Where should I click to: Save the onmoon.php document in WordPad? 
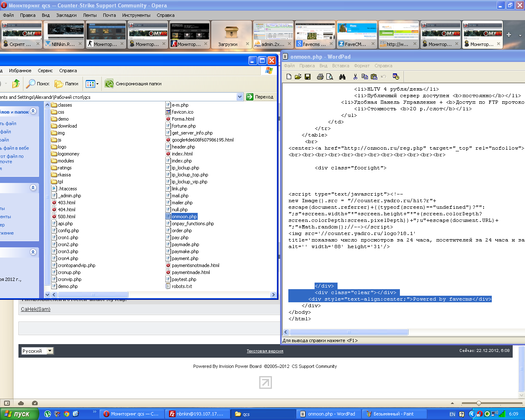click(308, 77)
